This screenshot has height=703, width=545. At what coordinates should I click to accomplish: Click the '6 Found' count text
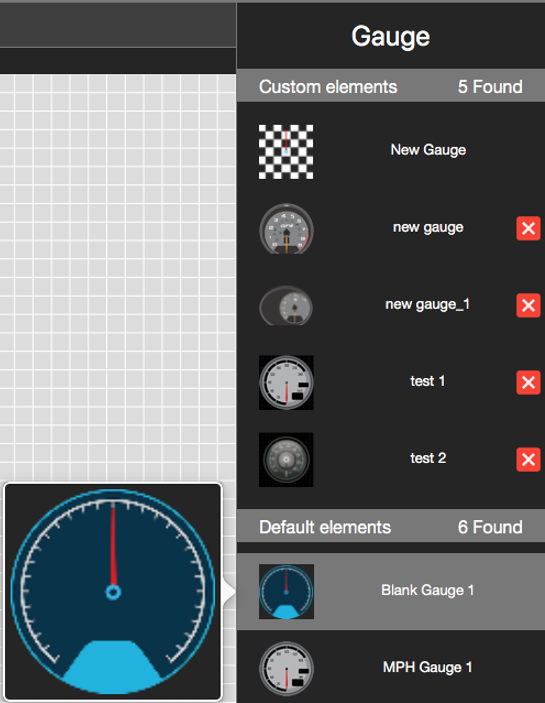(x=490, y=527)
